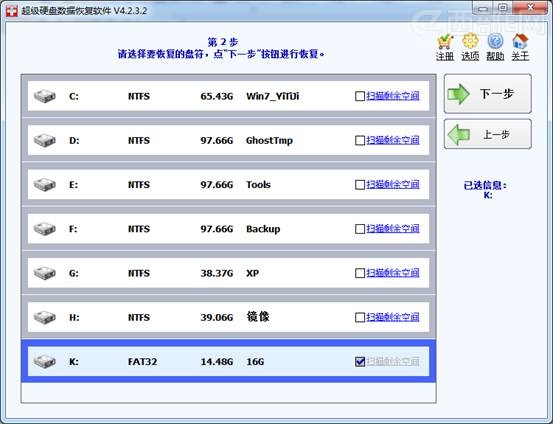This screenshot has height=424, width=553.
Task: Click the 关于 house icon
Action: 520,42
